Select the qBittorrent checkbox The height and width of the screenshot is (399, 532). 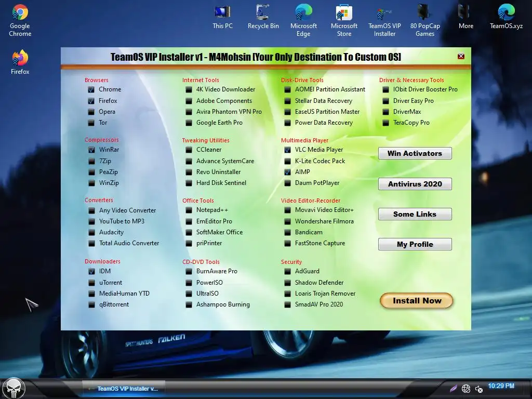point(91,304)
